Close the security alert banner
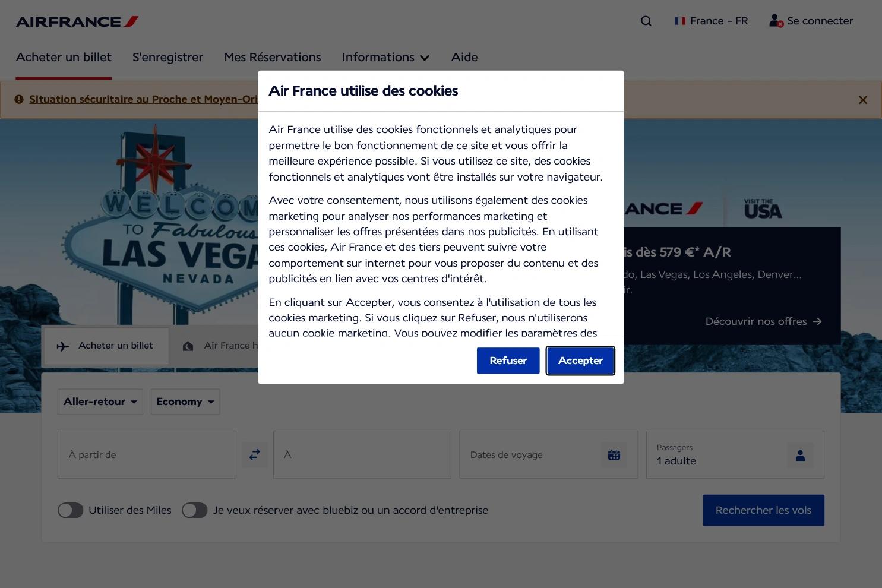The height and width of the screenshot is (588, 882). pos(863,100)
